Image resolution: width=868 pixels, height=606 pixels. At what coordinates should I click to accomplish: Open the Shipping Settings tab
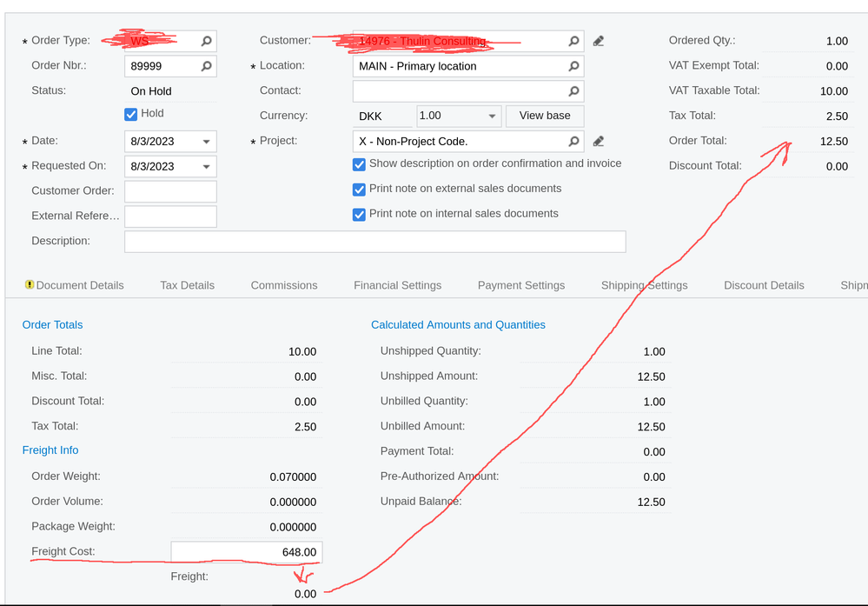coord(645,285)
